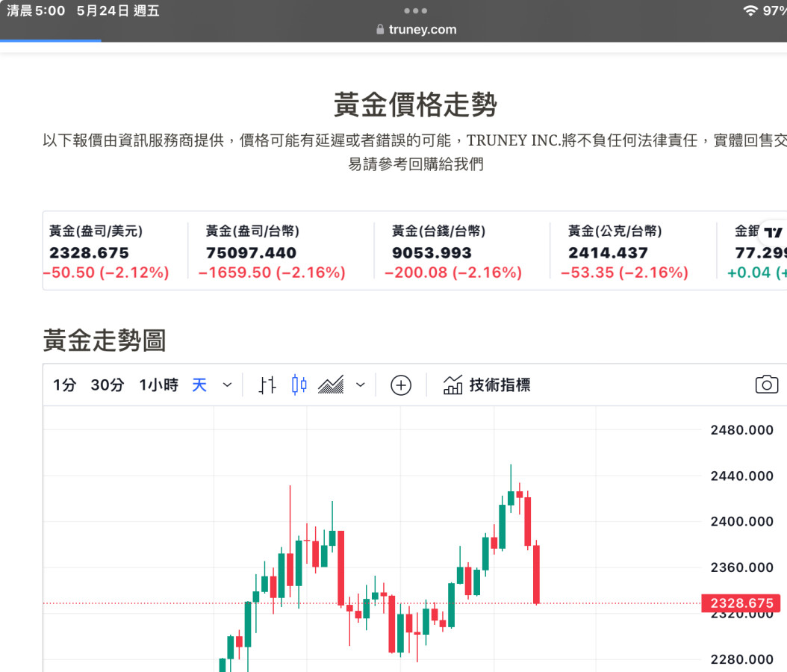This screenshot has height=672, width=787.
Task: Expand the time interval dropdown arrow
Action: pyautogui.click(x=228, y=385)
